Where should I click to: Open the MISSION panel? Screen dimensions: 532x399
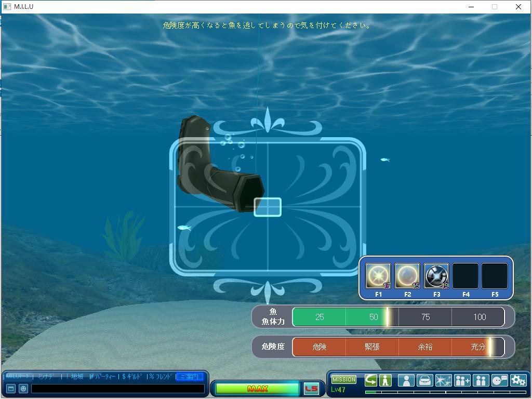(344, 379)
